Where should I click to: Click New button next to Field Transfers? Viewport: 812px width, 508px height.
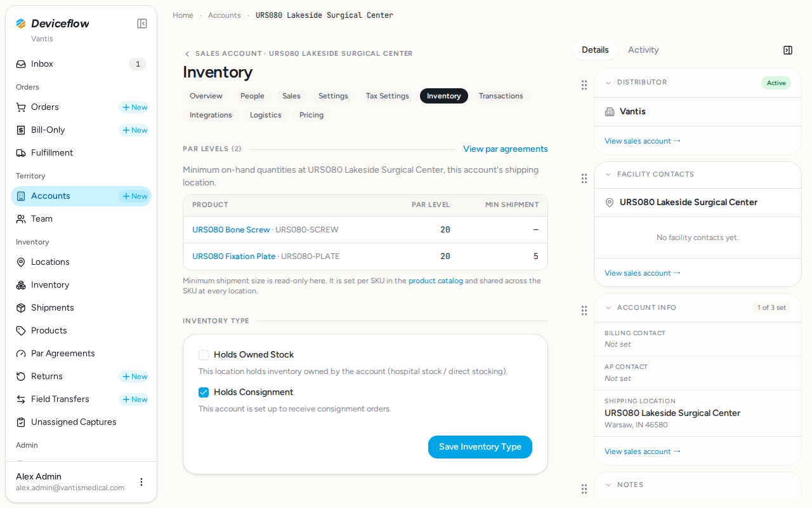click(134, 399)
